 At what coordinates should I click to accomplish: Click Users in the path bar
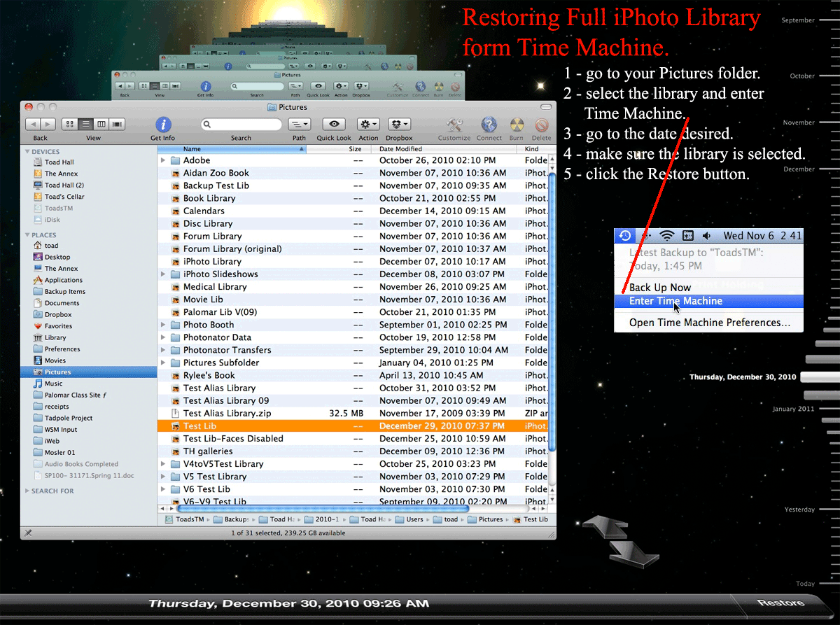(409, 519)
